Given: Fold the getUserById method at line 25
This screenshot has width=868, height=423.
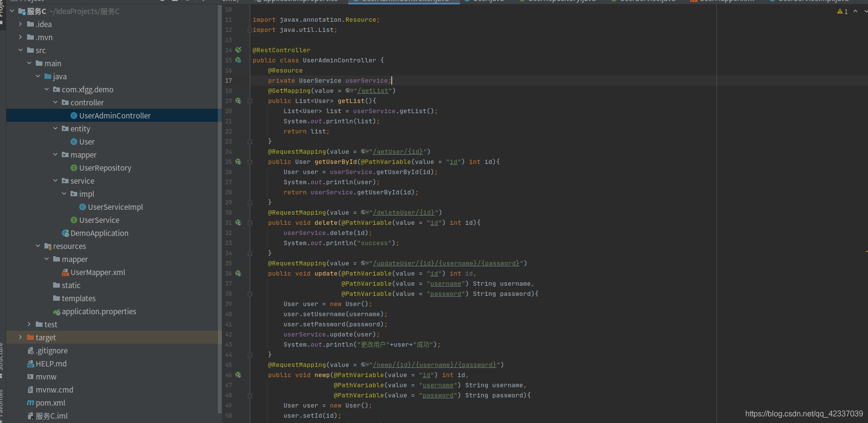Looking at the screenshot, I should pyautogui.click(x=250, y=162).
